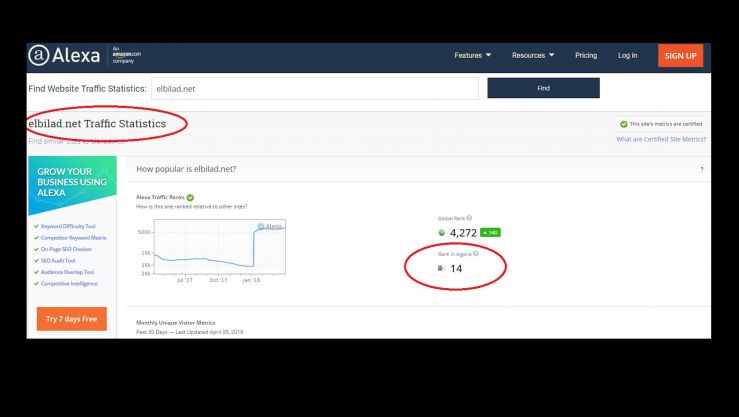Open the SEO Audit Tool link
Screen dimensions: 739x417
[x=58, y=261]
